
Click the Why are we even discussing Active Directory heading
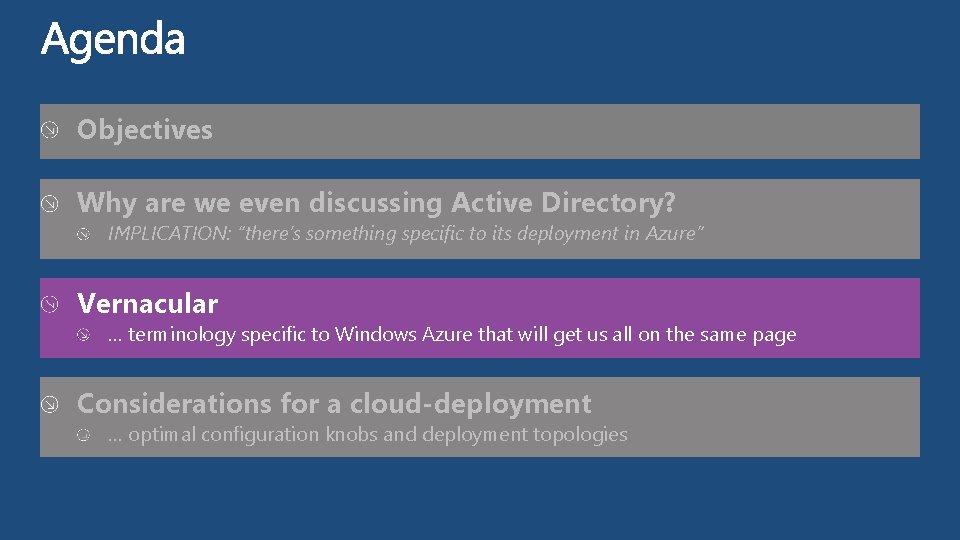click(x=376, y=203)
